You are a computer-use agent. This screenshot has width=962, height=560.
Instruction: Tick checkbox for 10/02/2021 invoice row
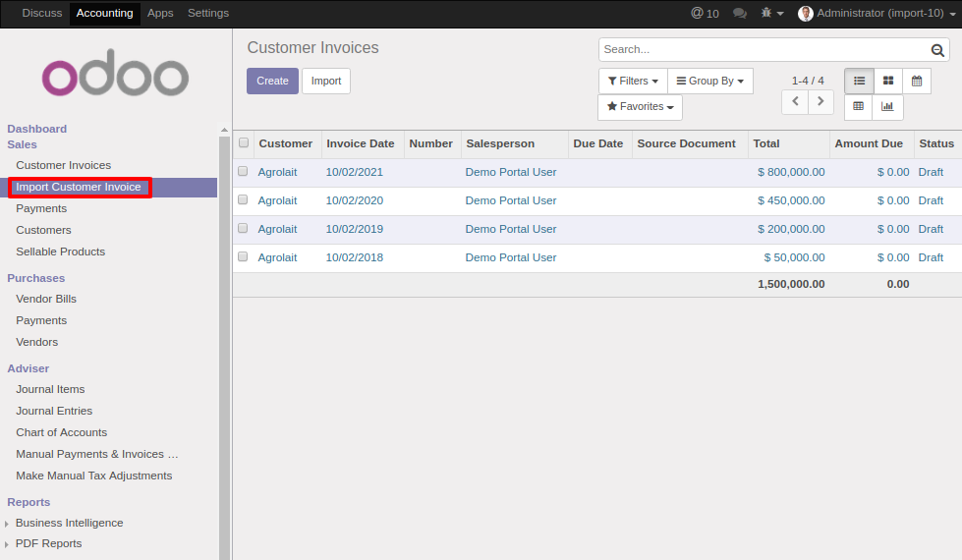tap(243, 172)
